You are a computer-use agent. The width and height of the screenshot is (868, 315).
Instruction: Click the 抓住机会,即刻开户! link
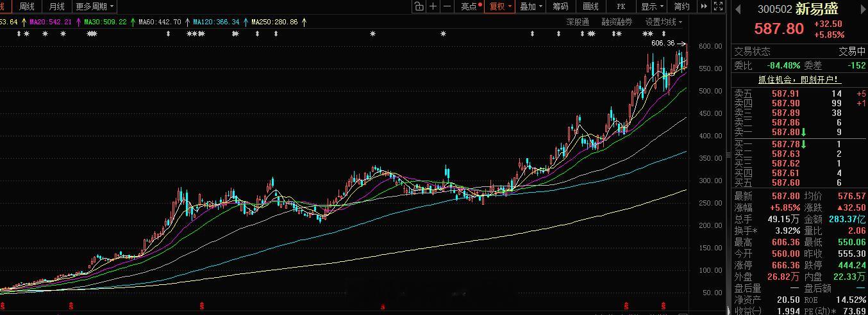coord(799,80)
